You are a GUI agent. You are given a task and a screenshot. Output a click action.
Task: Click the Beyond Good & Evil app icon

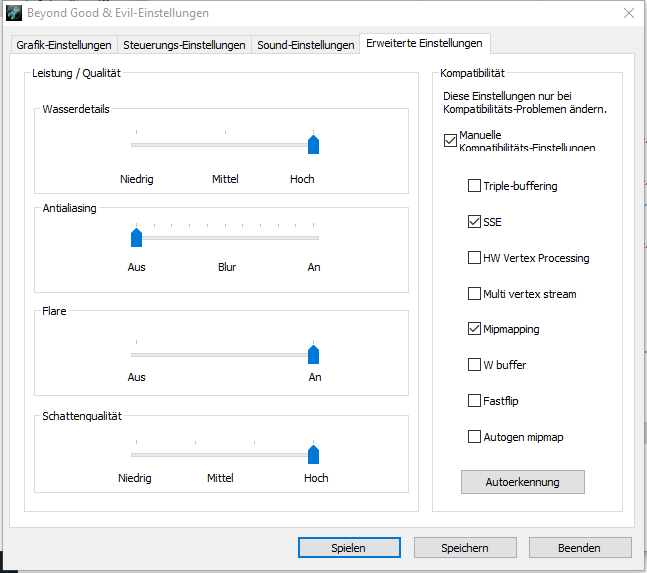(x=14, y=13)
